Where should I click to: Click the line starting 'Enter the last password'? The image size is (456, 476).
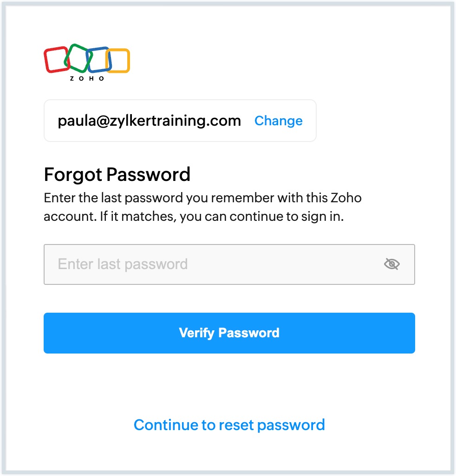point(202,198)
